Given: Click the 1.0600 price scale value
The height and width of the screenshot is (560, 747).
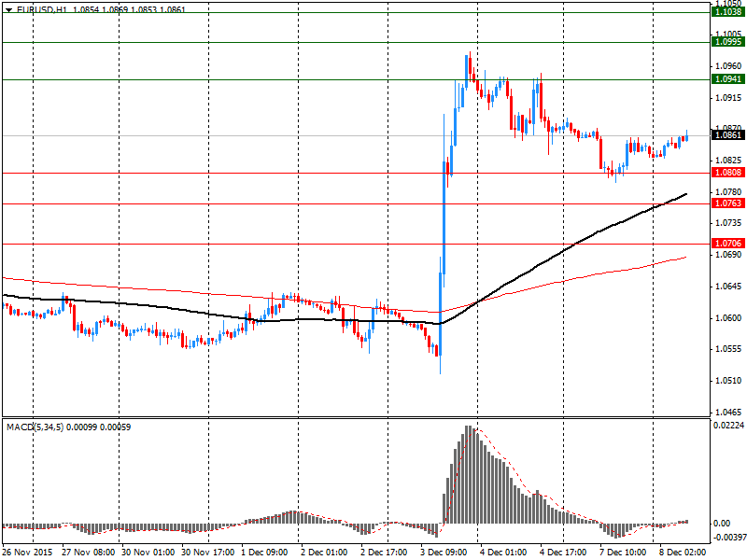Looking at the screenshot, I should [x=728, y=318].
